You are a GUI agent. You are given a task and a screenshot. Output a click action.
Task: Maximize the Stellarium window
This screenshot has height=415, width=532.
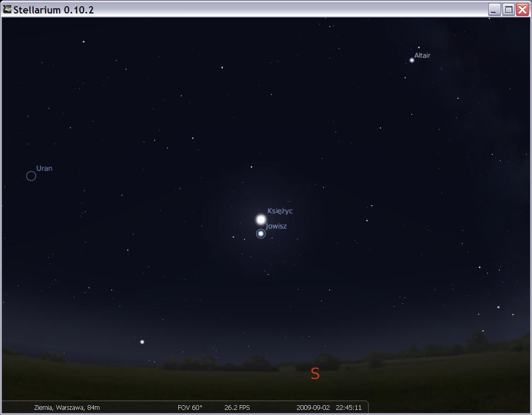(508, 10)
